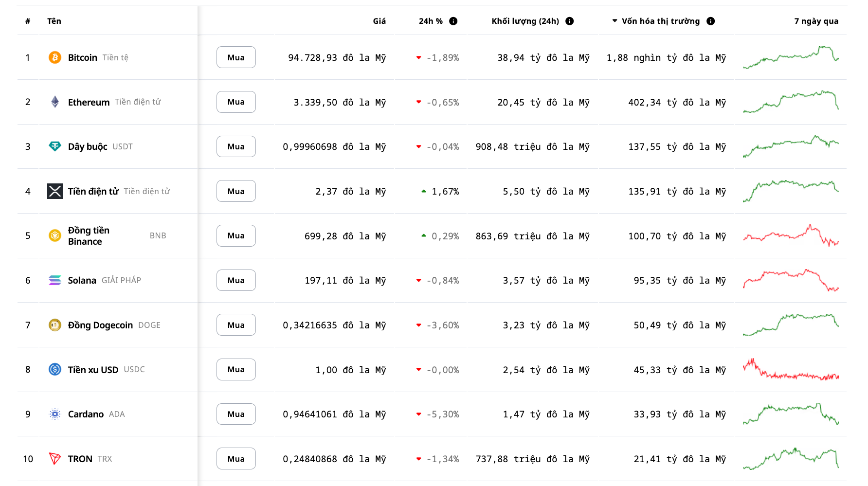
Task: Open Bitcoin's 7-day sparkline chart
Action: pyautogui.click(x=791, y=57)
